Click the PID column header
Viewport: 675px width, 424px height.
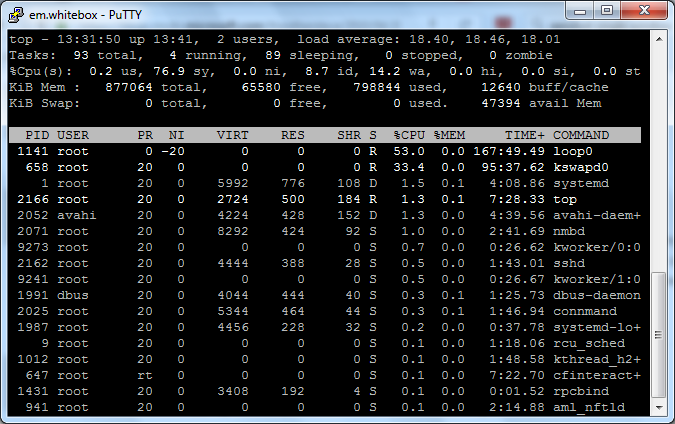point(36,135)
